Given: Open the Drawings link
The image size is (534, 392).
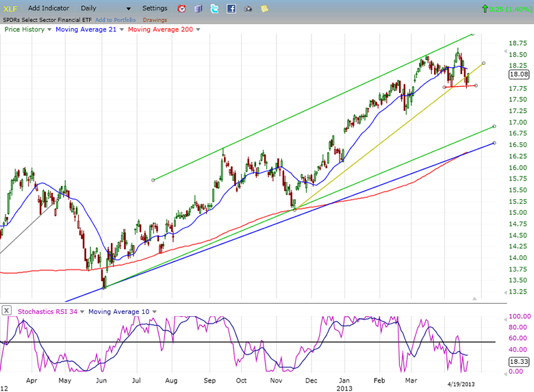Looking at the screenshot, I should tap(155, 20).
